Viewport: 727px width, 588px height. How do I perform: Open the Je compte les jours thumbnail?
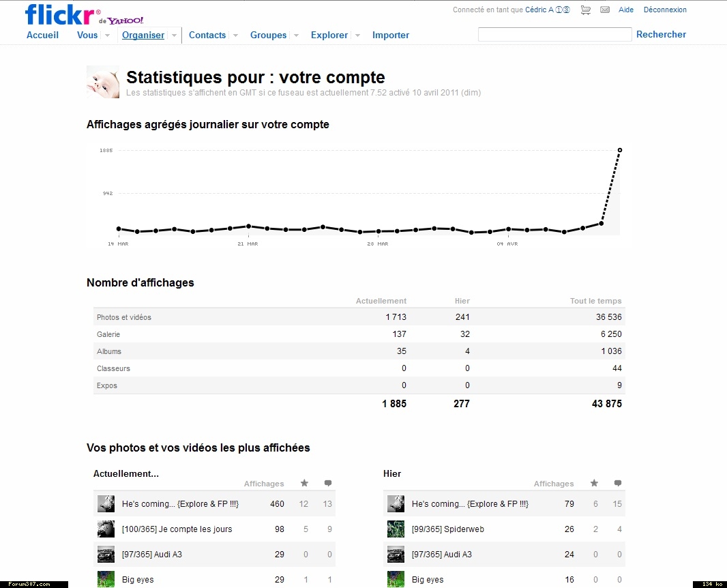(106, 529)
